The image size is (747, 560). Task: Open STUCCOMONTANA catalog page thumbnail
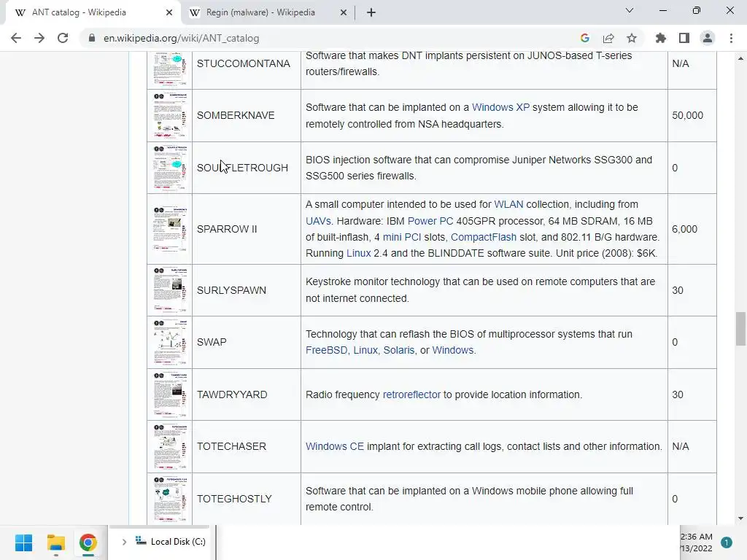pyautogui.click(x=169, y=69)
